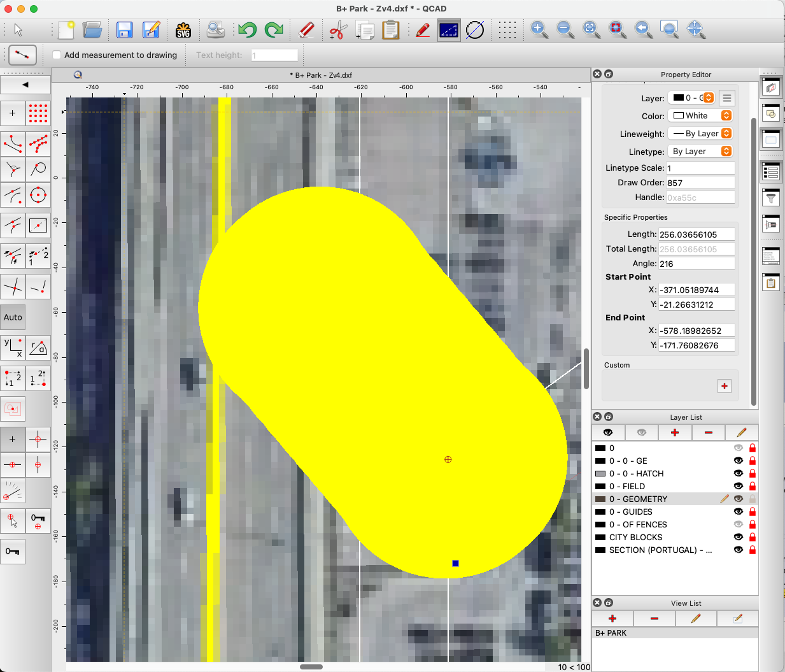Add a new view in View List
This screenshot has height=672, width=785.
tap(612, 618)
